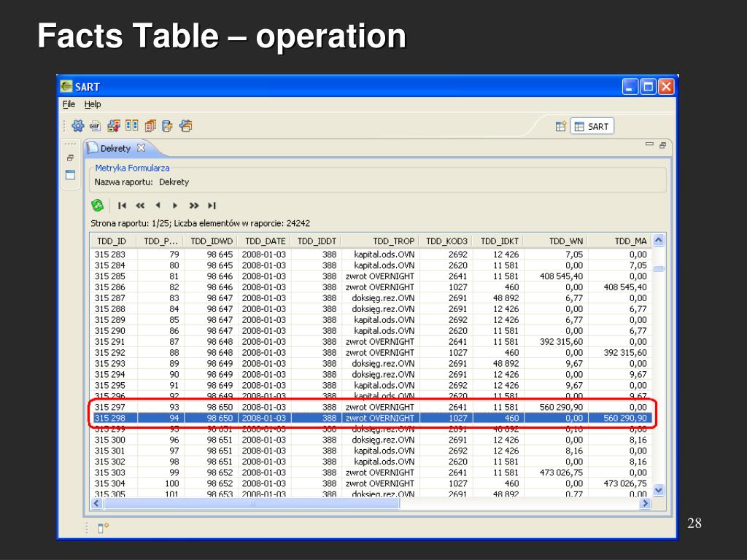Click the stacked documents toolbar icon
Screen dimensions: 747x560
point(150,125)
